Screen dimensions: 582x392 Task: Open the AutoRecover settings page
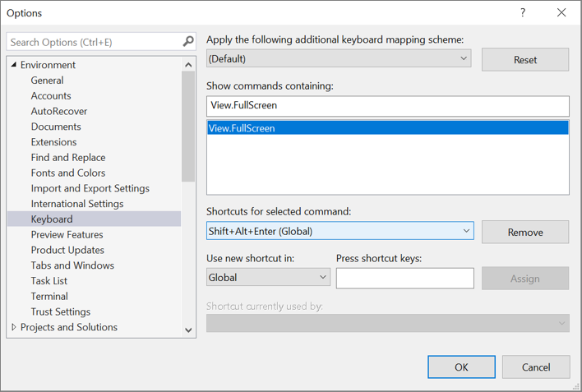click(59, 111)
